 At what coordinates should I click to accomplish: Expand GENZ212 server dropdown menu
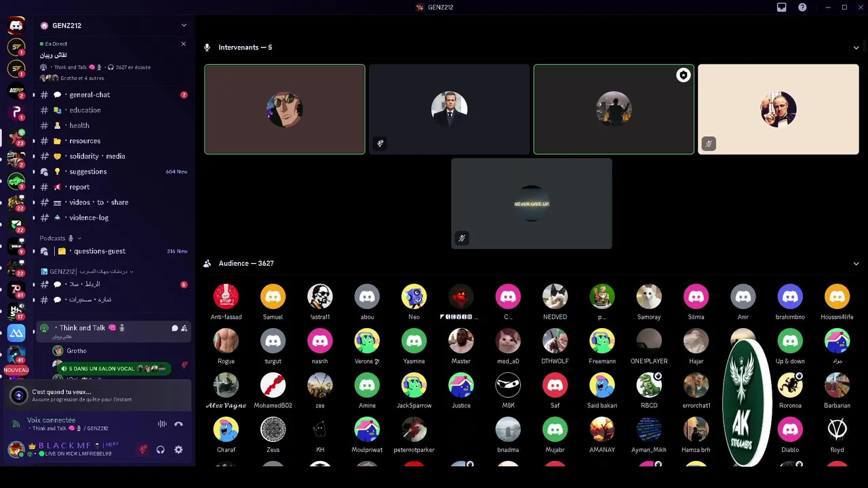(183, 26)
